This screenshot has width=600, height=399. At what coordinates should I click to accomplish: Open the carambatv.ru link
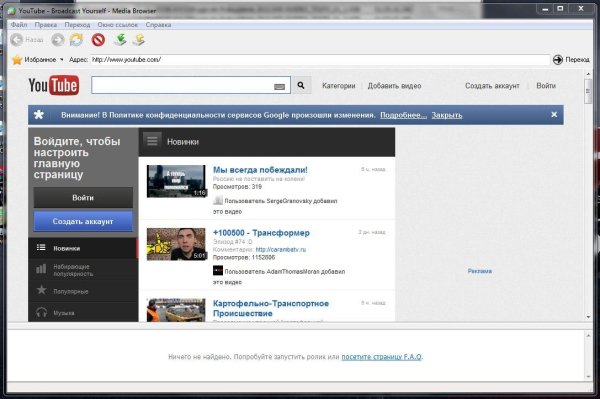[281, 249]
